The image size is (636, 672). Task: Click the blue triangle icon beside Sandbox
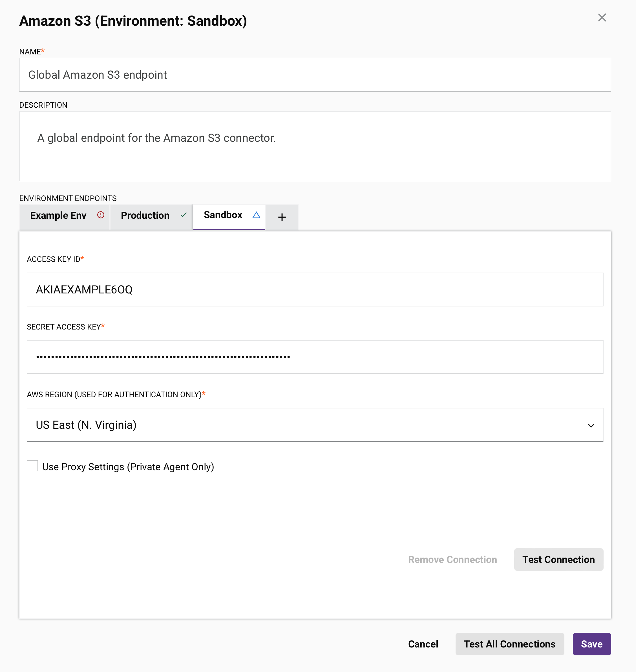[256, 215]
